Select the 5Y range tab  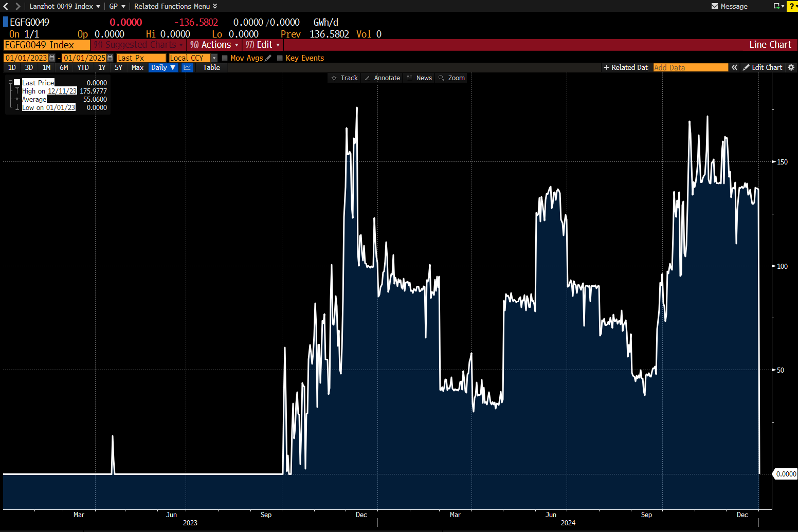point(118,67)
